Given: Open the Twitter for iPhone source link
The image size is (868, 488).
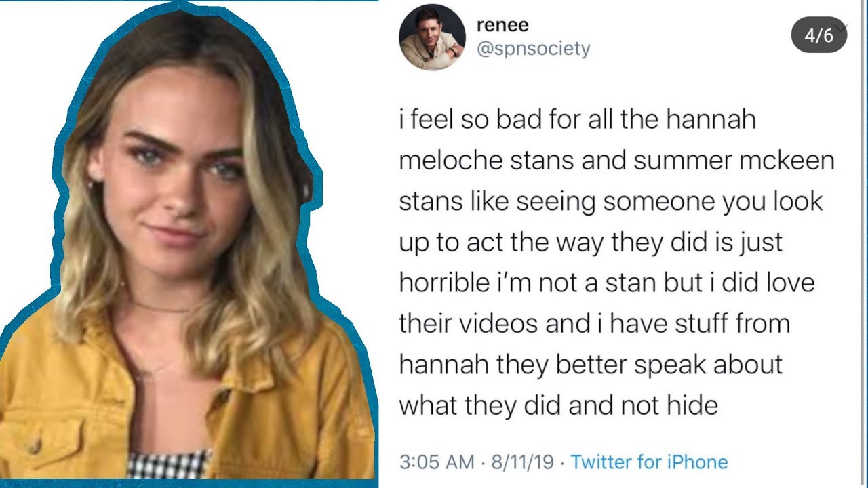Looking at the screenshot, I should coord(649,462).
